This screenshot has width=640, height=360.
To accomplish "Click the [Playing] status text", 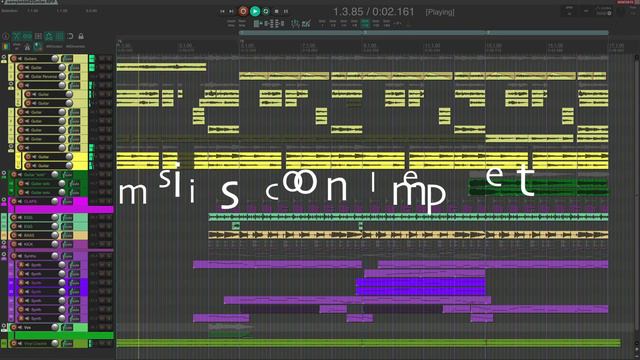I will [x=440, y=12].
